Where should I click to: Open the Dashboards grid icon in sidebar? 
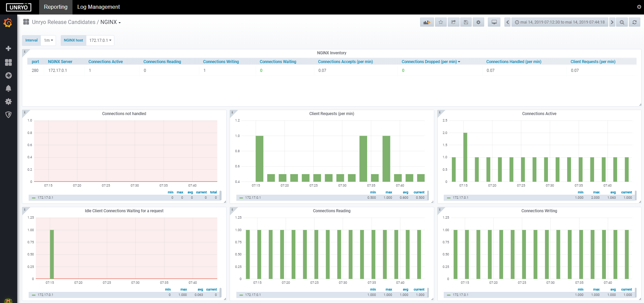click(x=8, y=62)
